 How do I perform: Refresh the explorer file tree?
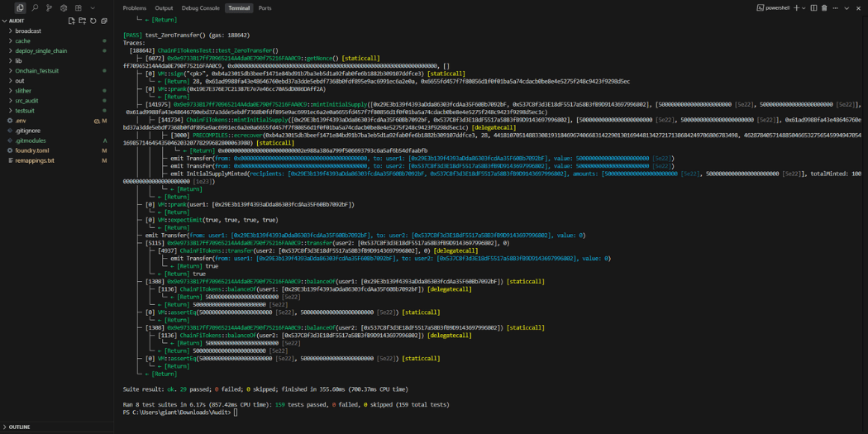(93, 21)
